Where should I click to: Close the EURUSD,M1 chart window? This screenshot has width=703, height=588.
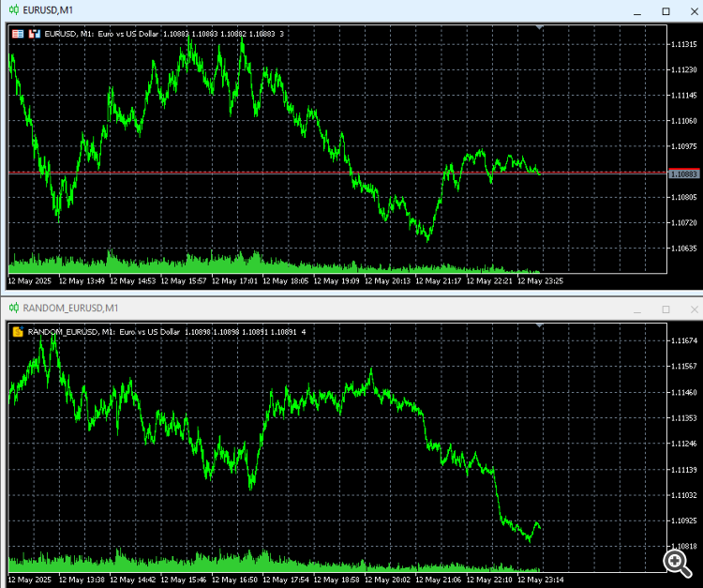[x=694, y=11]
